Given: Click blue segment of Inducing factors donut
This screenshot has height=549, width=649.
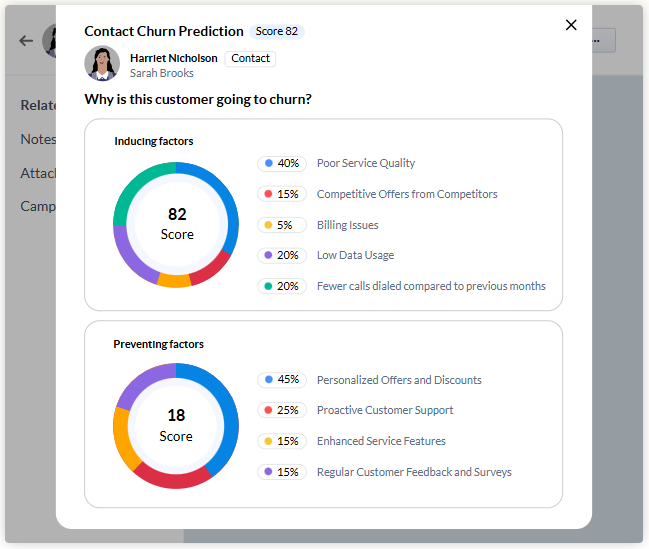Looking at the screenshot, I should coord(226,200).
